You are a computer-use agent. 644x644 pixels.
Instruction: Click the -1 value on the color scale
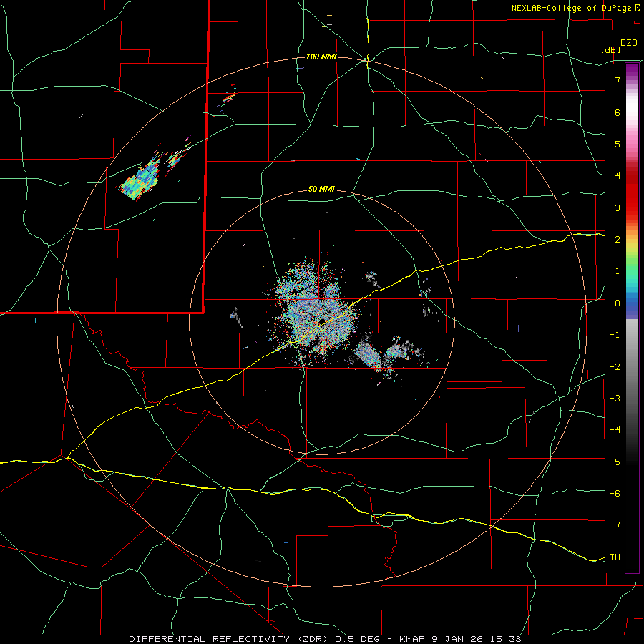615,335
